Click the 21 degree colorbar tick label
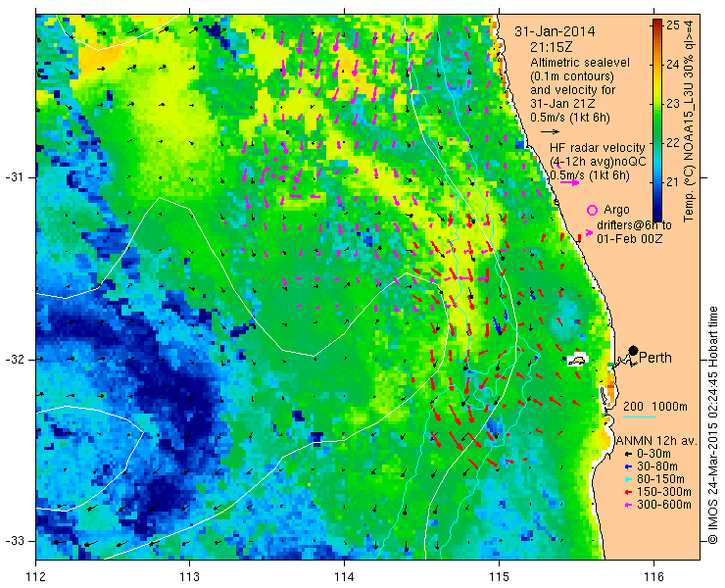Screen dimensions: 725x588 (x=673, y=181)
